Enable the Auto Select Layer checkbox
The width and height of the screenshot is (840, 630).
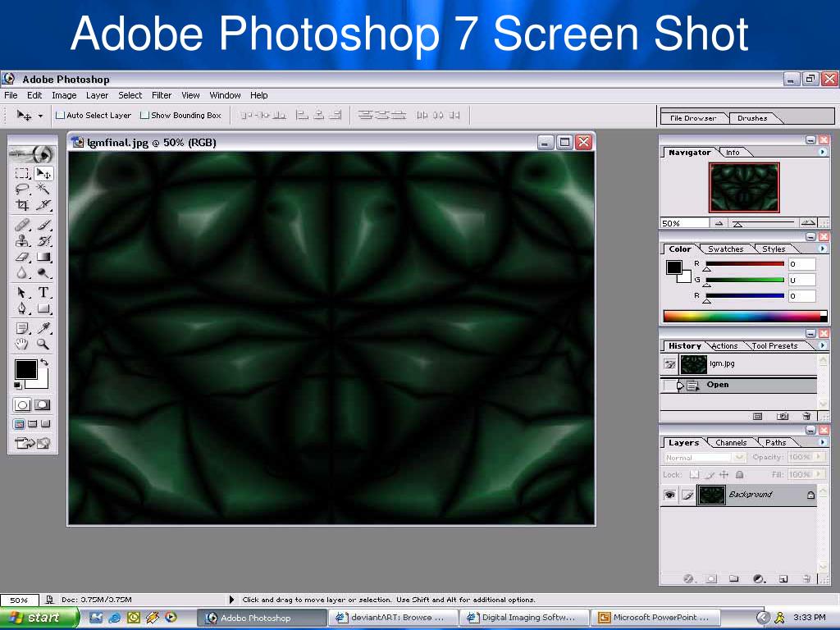point(61,115)
